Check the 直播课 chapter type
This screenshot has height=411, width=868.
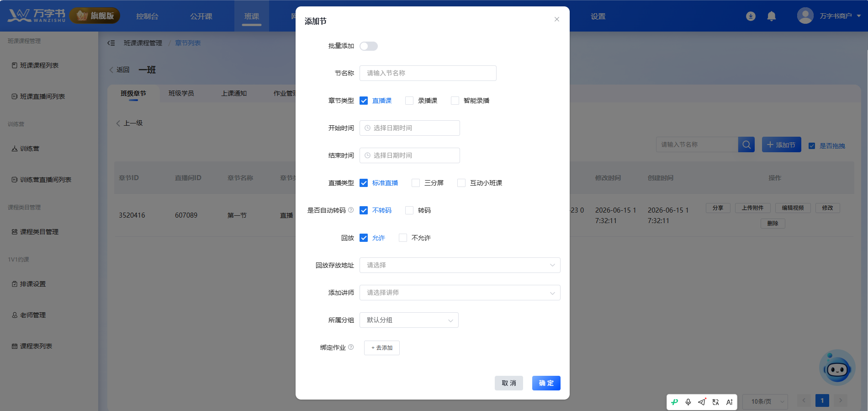(364, 101)
